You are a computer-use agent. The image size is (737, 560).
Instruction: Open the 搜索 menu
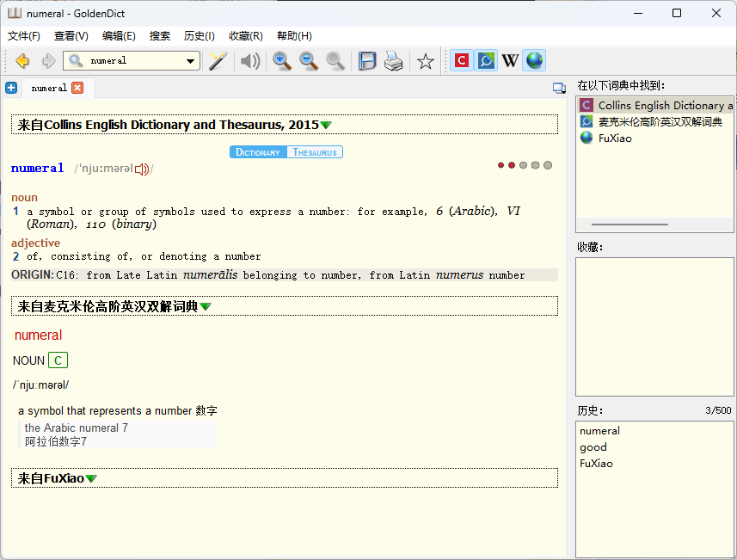point(160,36)
